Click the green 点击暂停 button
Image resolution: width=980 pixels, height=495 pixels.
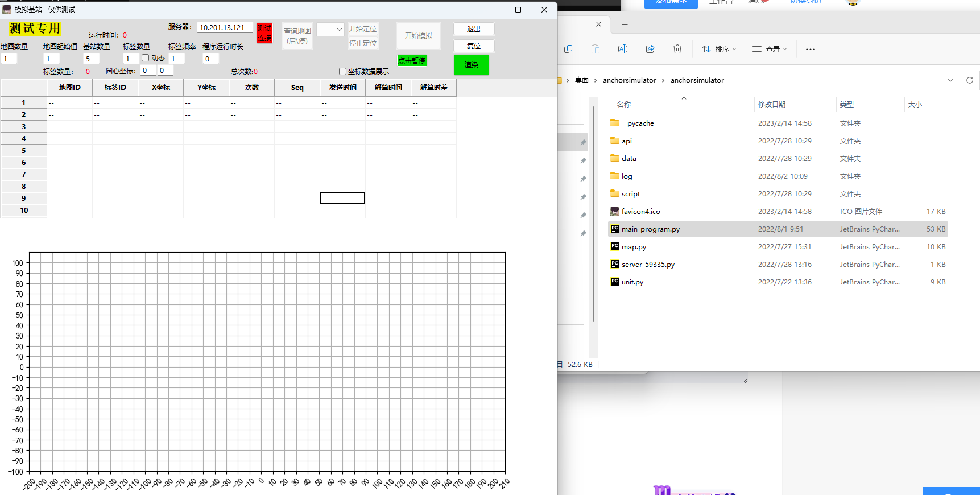click(x=412, y=60)
